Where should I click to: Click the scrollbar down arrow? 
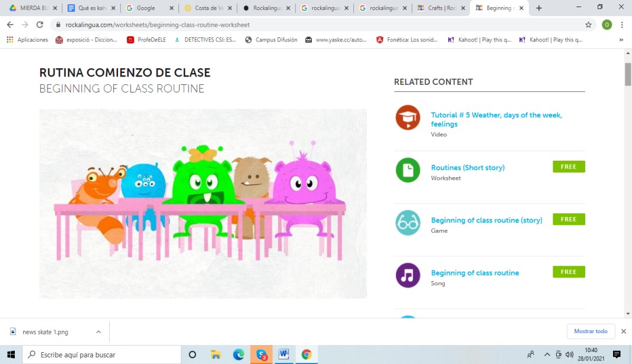pos(628,314)
